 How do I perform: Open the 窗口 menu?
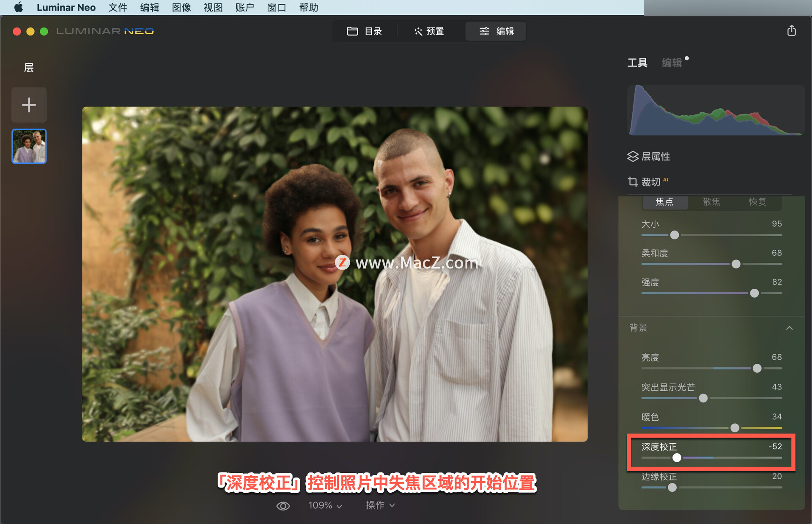click(277, 7)
